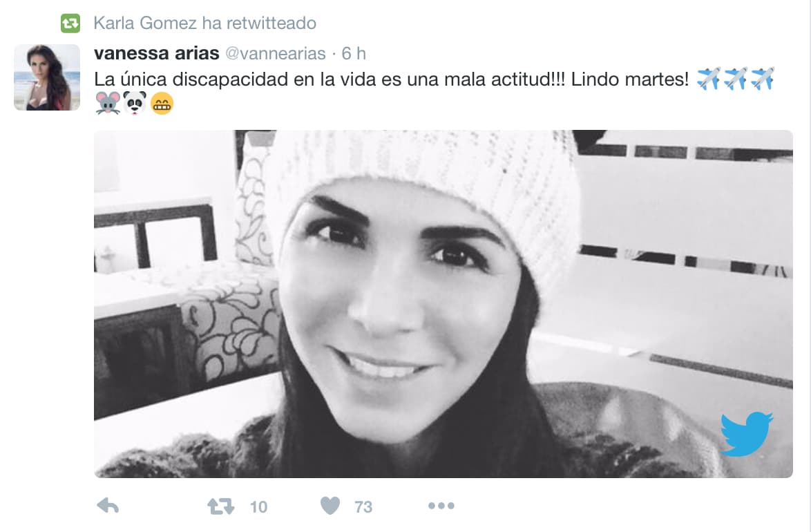
Task: Click the tweet text about mala actitud
Action: [392, 79]
